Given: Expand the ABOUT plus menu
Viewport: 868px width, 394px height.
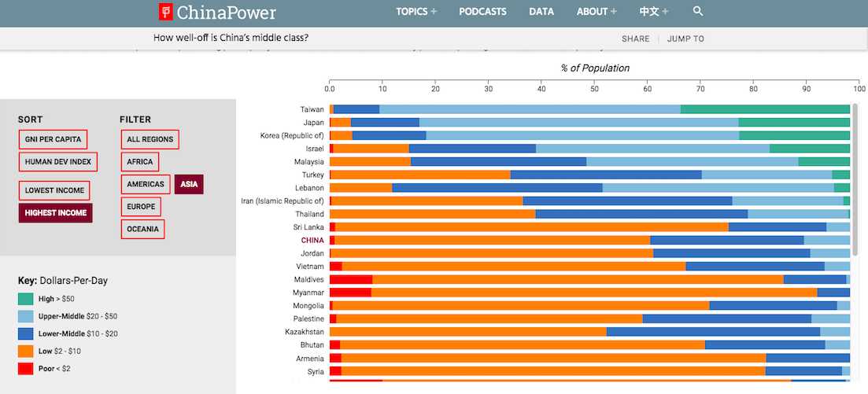Looking at the screenshot, I should pos(597,12).
